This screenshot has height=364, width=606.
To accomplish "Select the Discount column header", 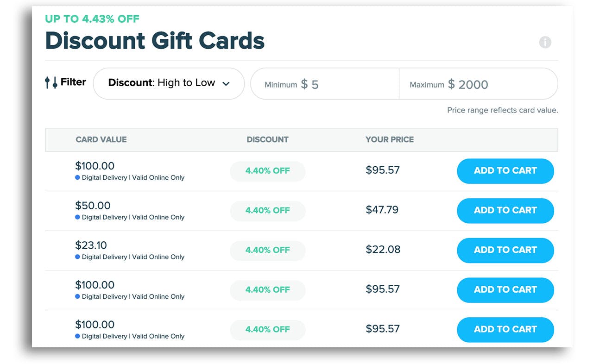I will (x=267, y=139).
